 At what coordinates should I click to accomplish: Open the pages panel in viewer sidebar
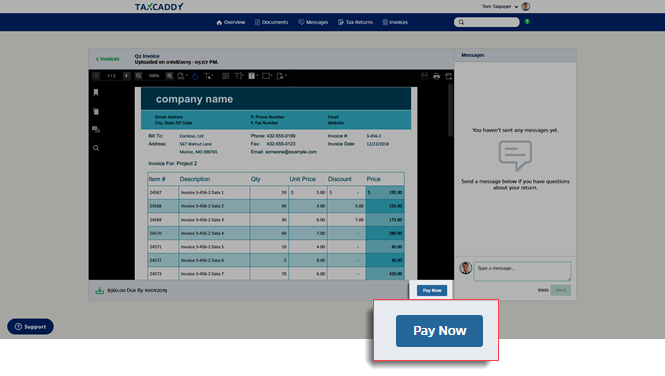click(96, 111)
